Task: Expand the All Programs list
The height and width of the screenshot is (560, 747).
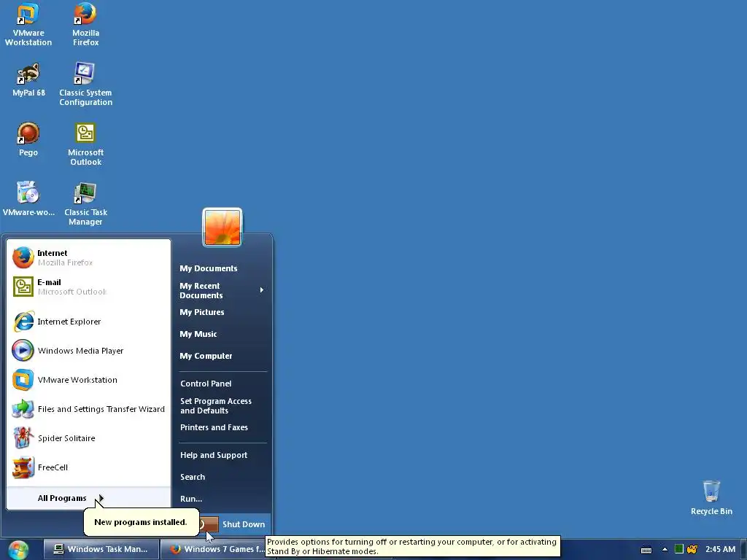Action: (88, 498)
